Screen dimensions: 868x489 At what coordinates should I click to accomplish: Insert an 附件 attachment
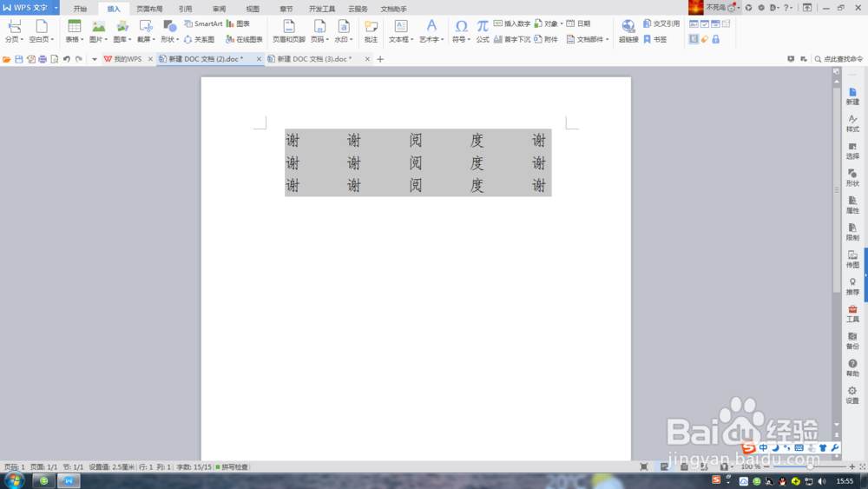pyautogui.click(x=546, y=39)
